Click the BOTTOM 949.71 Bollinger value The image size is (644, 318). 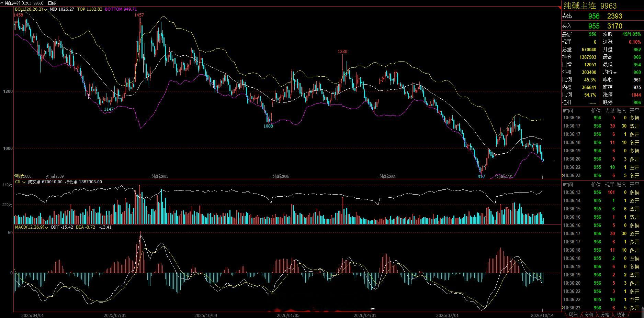[x=121, y=9]
